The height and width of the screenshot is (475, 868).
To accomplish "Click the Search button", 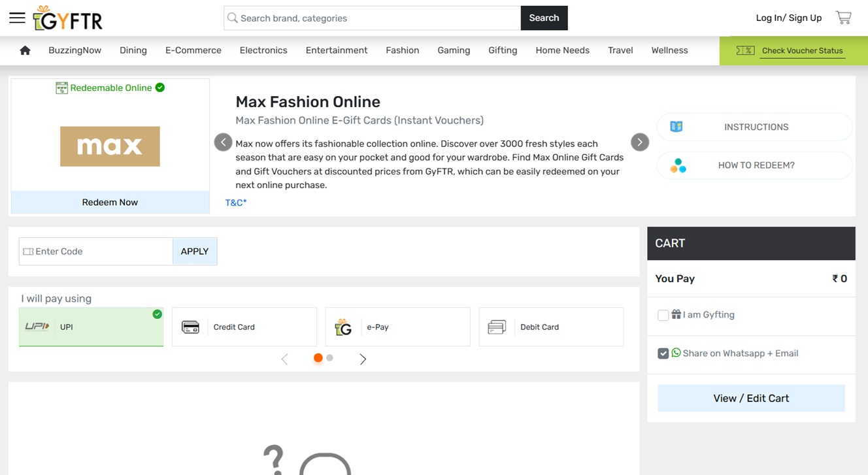I will [544, 18].
